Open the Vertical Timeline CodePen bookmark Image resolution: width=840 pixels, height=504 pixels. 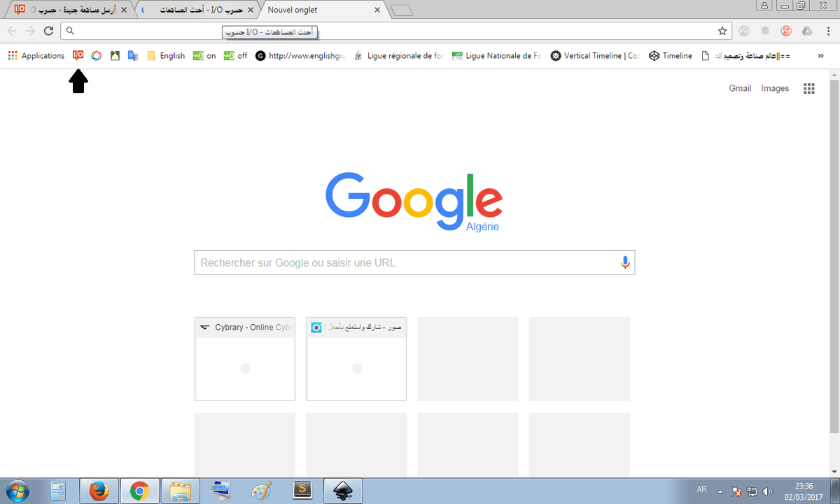[596, 56]
